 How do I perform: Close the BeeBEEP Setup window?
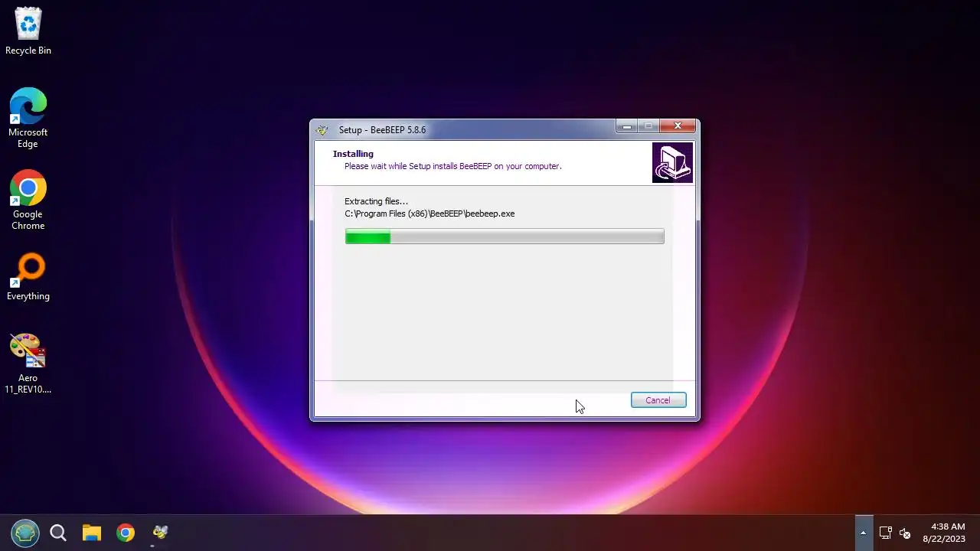pos(678,126)
